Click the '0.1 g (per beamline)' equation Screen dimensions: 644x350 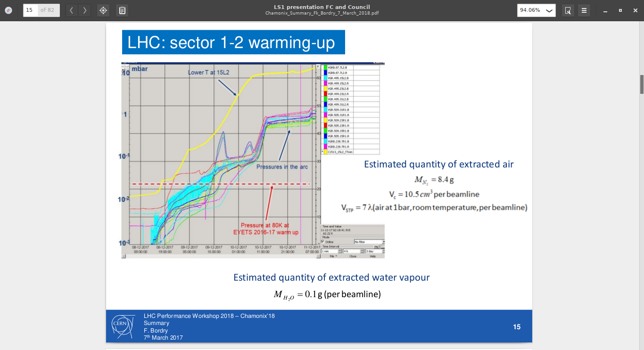coord(327,294)
